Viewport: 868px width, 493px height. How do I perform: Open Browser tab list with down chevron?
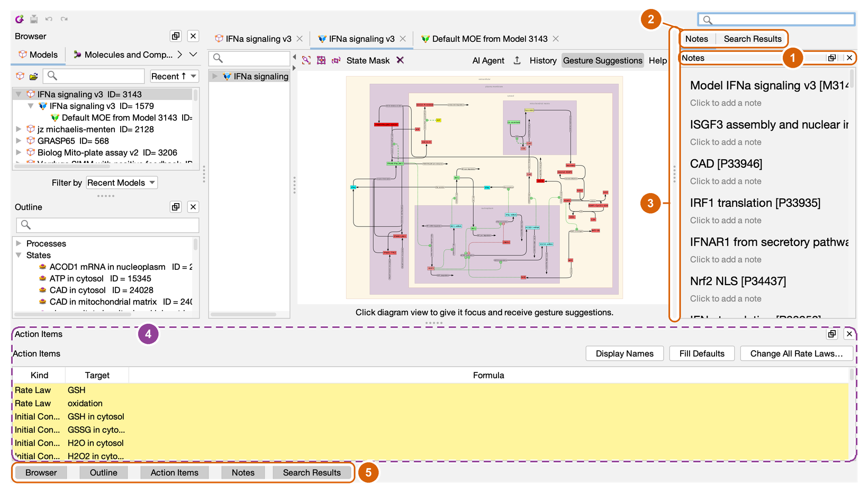pos(193,54)
